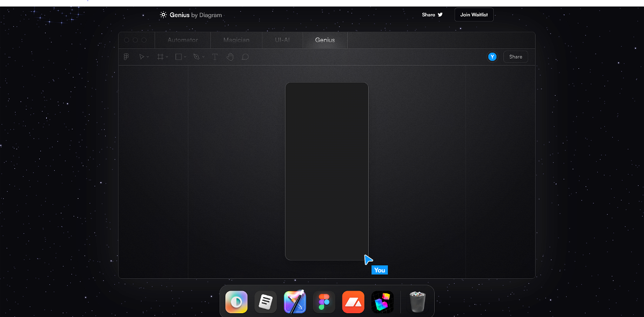Open the Figma main menu icon
Image resolution: width=644 pixels, height=317 pixels.
click(127, 56)
